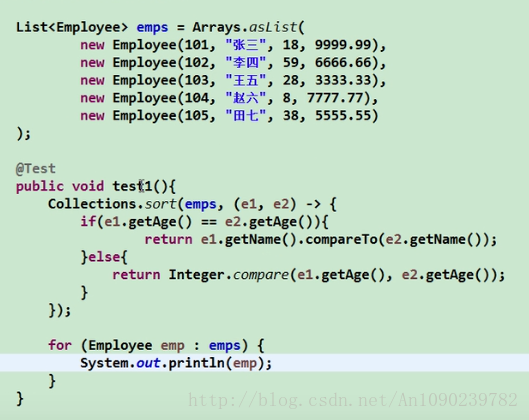Click the '@Test' annotation
This screenshot has width=529, height=420.
pyautogui.click(x=36, y=168)
